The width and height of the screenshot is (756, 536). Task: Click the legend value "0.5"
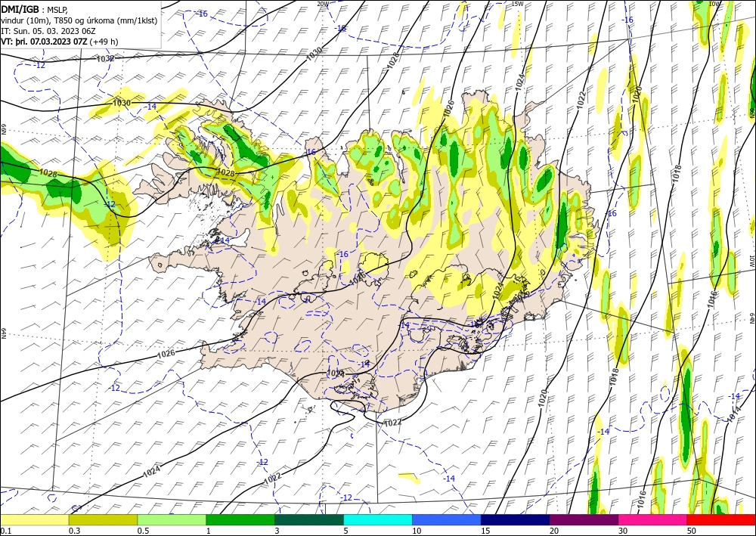(x=143, y=531)
